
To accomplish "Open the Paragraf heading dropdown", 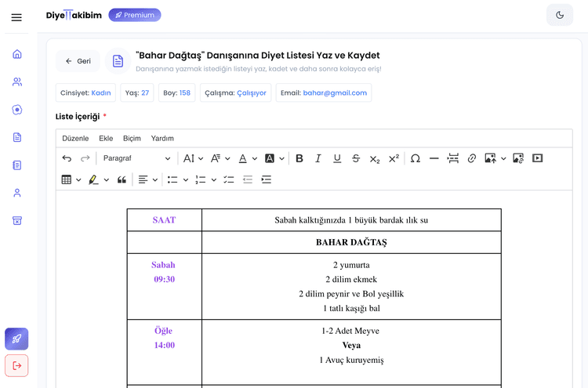I will tap(136, 158).
